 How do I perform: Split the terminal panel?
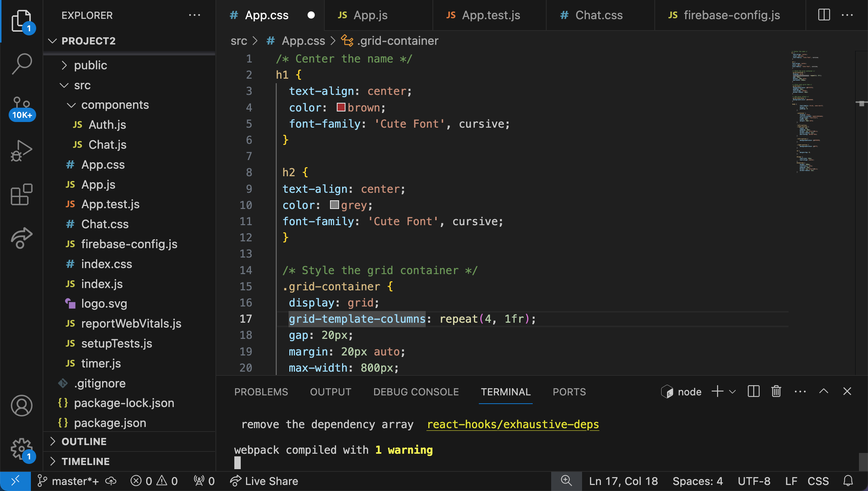(x=753, y=392)
